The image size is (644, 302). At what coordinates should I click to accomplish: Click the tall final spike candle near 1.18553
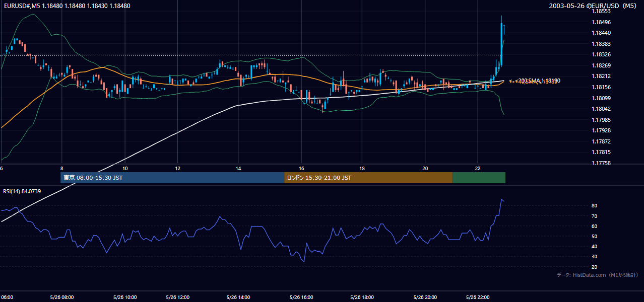pos(501,40)
